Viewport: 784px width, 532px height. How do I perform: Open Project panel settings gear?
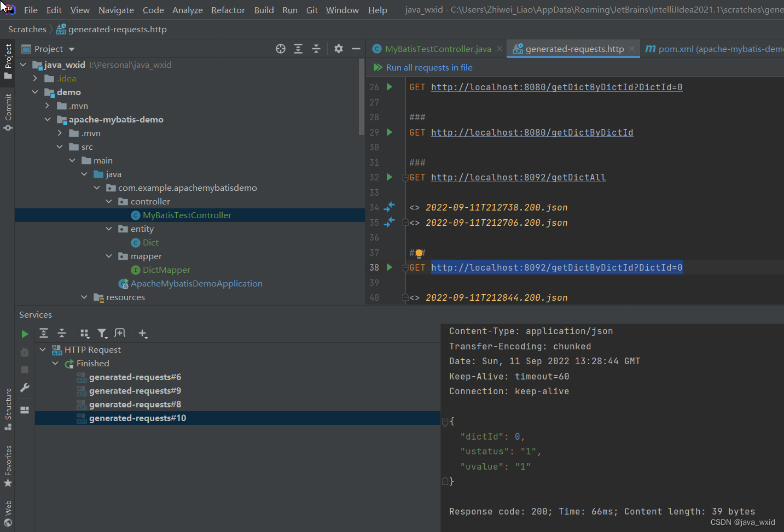point(339,49)
